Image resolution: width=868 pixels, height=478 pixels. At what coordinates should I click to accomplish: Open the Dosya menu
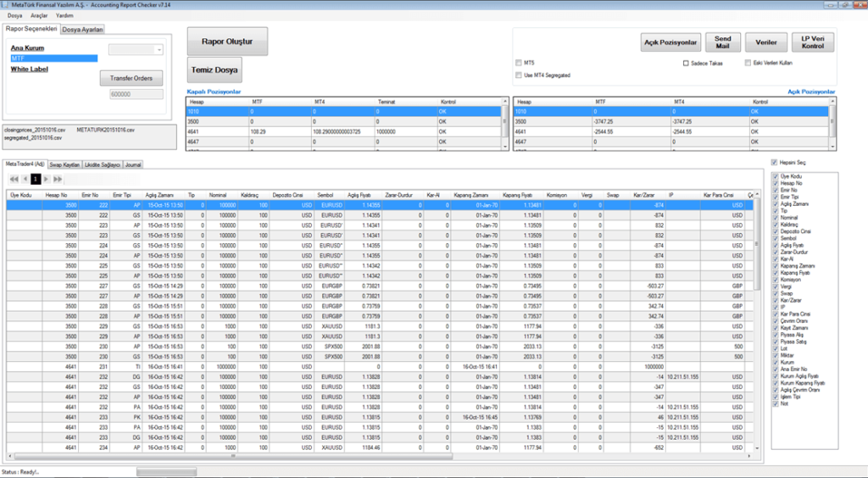click(x=15, y=15)
